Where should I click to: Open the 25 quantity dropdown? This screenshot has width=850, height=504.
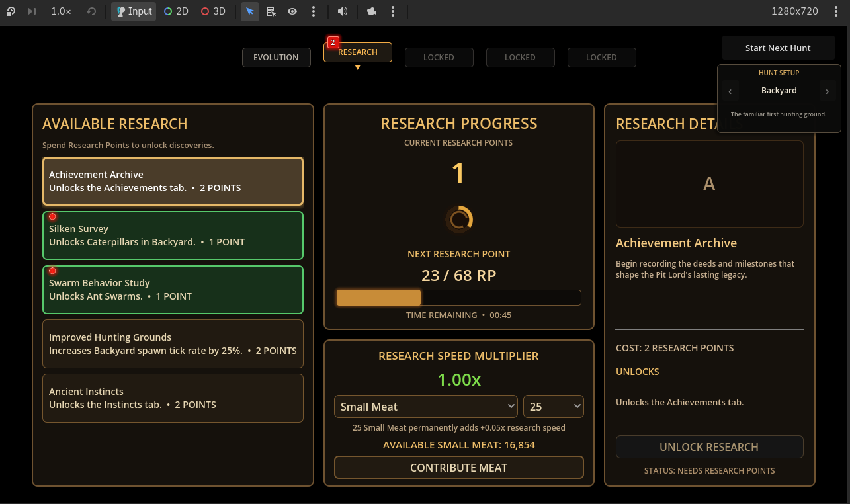coord(554,407)
